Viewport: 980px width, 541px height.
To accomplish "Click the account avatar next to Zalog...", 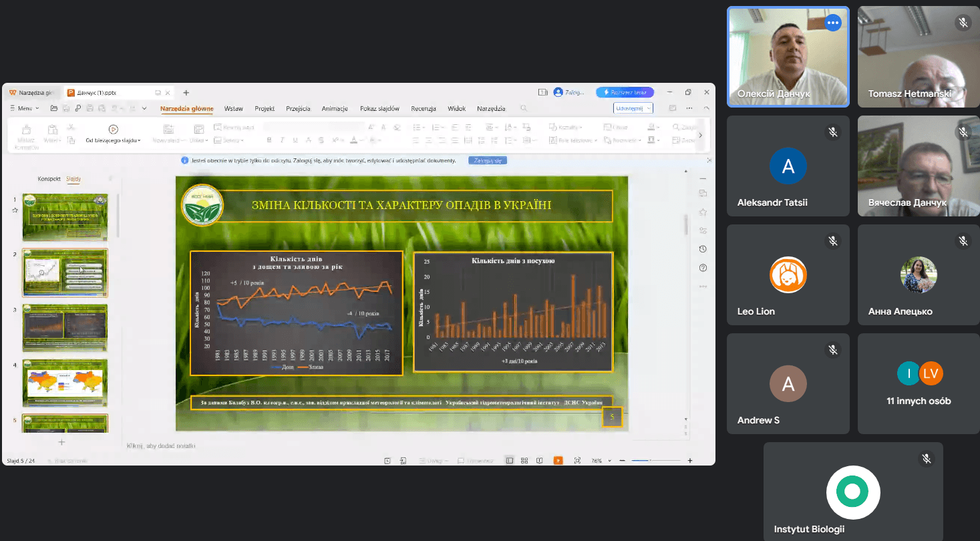I will click(x=558, y=92).
